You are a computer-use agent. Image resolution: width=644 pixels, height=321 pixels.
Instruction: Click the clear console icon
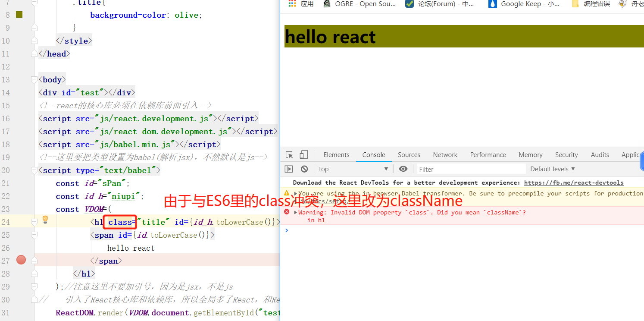point(304,169)
